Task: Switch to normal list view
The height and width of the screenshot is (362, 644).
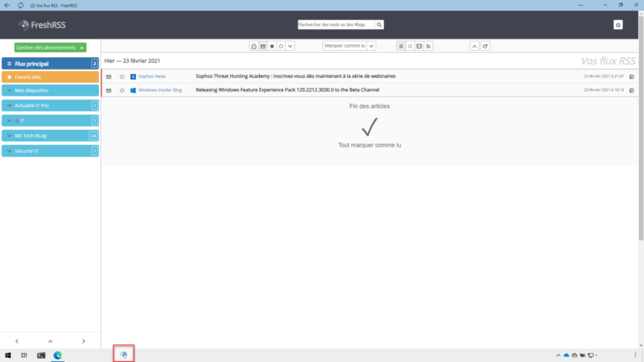Action: pos(401,46)
